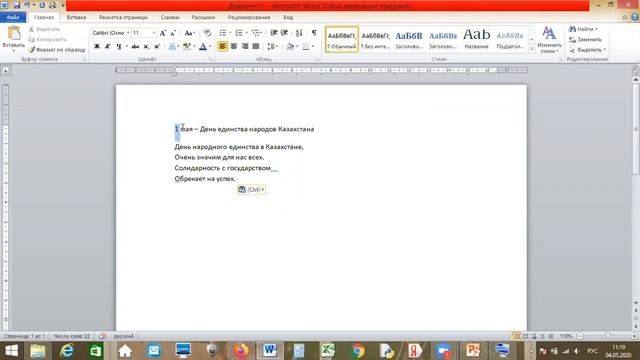Open font color dropdown arrow
The width and height of the screenshot is (640, 360).
pyautogui.click(x=210, y=47)
